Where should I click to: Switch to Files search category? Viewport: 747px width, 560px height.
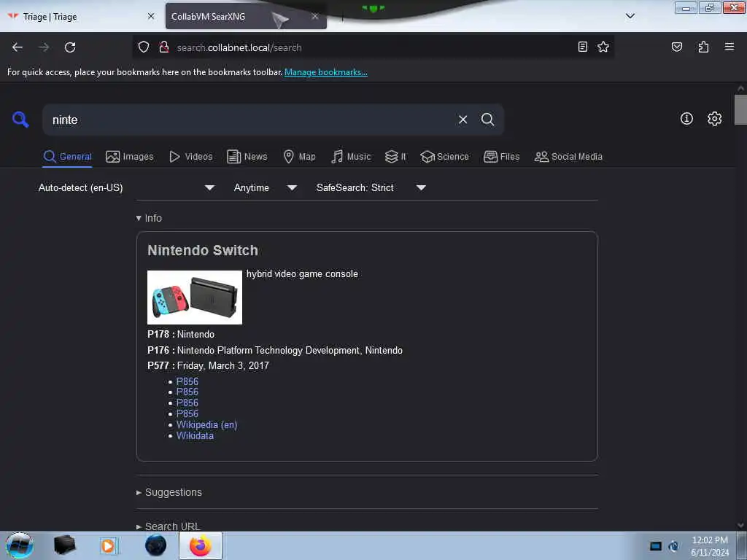click(x=501, y=157)
